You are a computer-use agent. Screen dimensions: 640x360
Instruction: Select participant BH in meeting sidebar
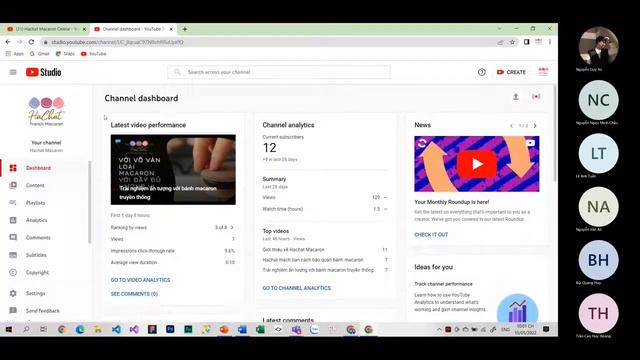coord(598,260)
